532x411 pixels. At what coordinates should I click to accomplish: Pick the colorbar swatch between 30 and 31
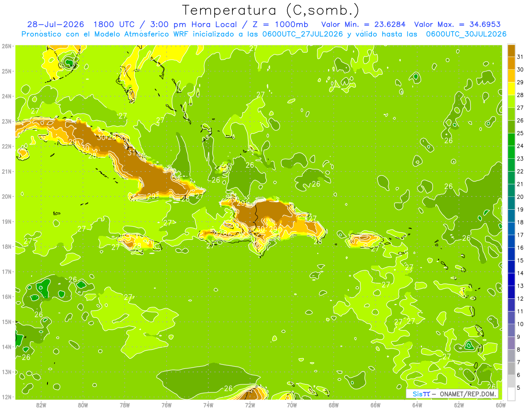point(512,63)
